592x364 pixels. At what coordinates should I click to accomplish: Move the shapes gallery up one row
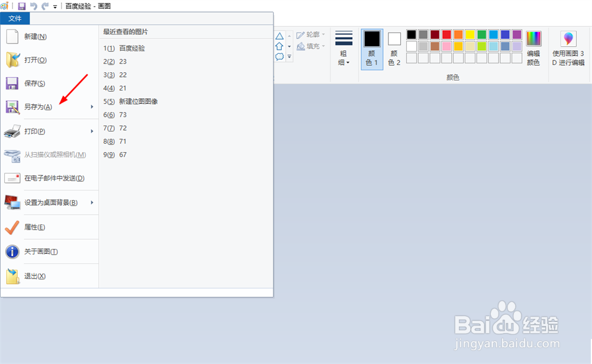tap(289, 36)
